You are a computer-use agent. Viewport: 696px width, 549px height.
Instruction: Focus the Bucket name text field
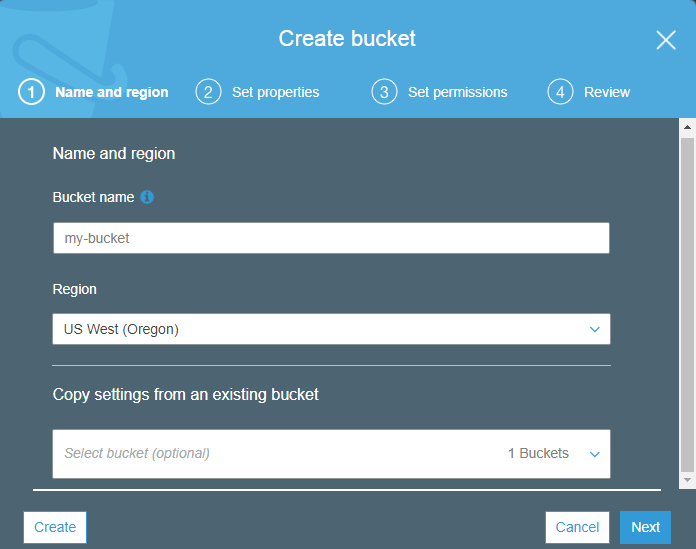[330, 238]
